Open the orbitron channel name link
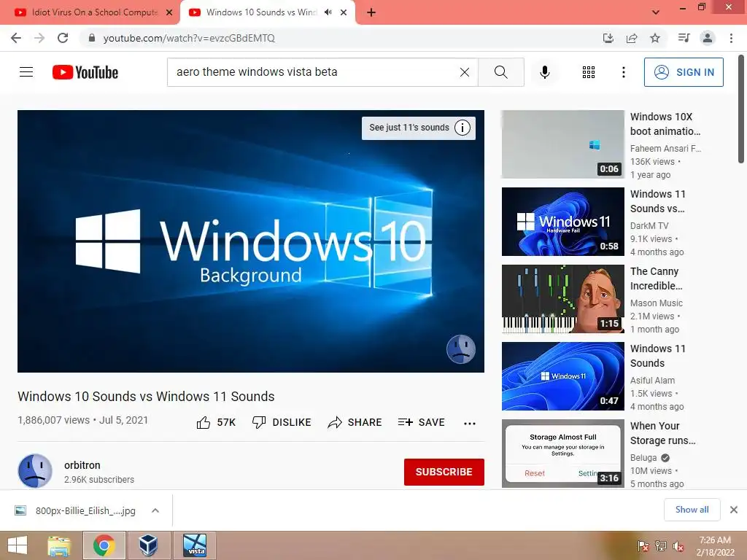The height and width of the screenshot is (560, 747). 82,465
